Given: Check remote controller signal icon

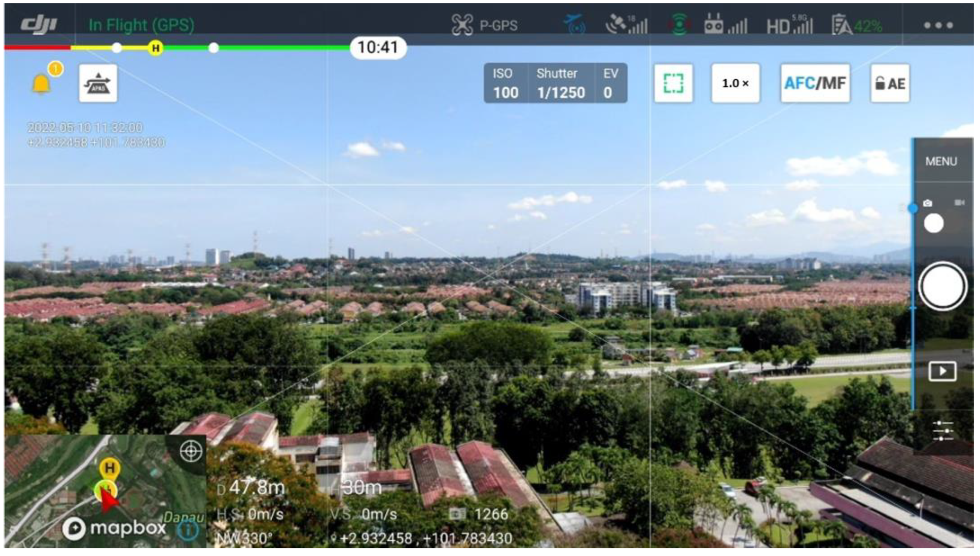Looking at the screenshot, I should click(x=725, y=25).
